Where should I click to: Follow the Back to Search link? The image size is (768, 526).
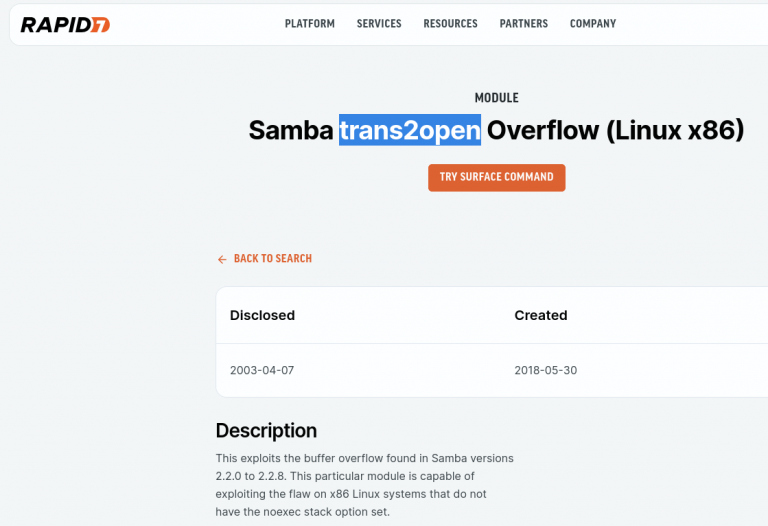[272, 259]
